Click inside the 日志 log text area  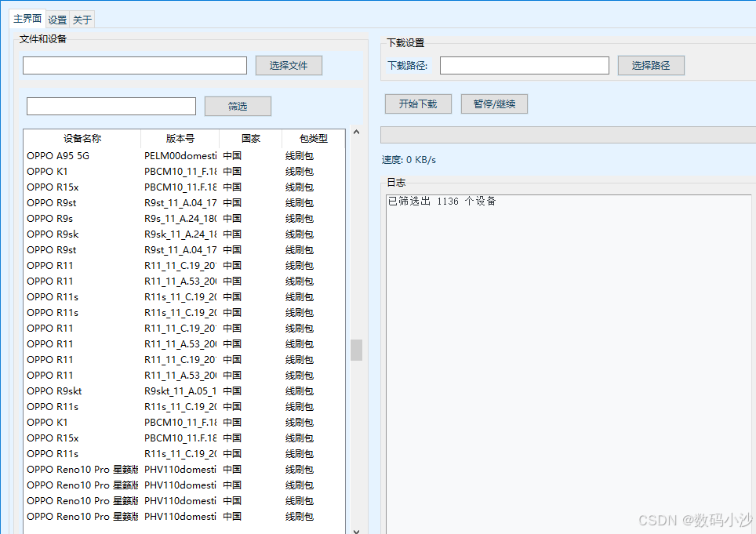[569, 364]
